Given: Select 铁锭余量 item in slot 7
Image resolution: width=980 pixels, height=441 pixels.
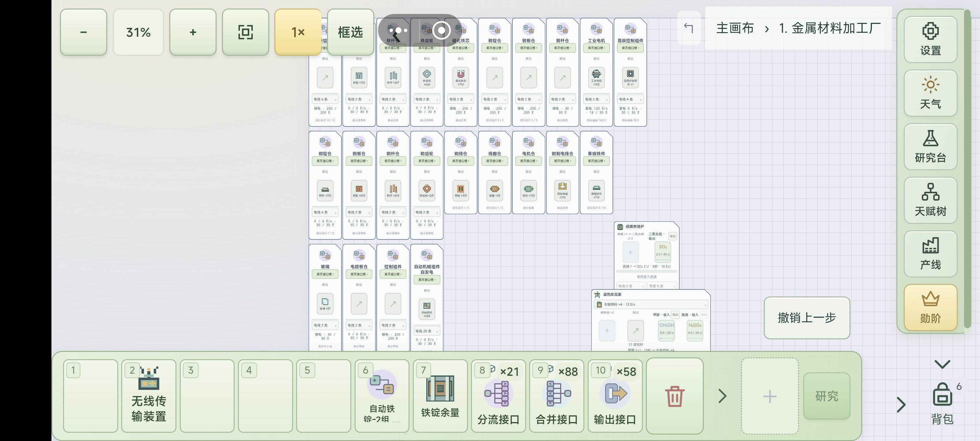Looking at the screenshot, I should (x=440, y=396).
